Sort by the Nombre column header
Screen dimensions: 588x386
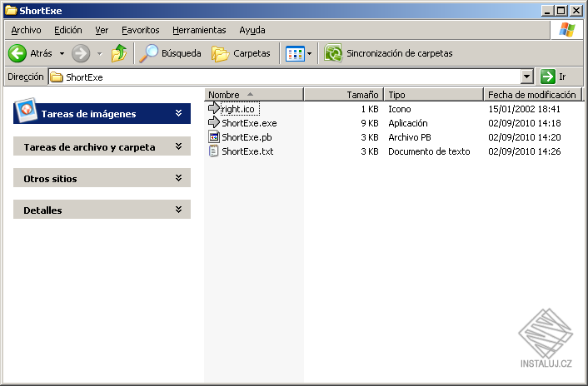pyautogui.click(x=254, y=95)
